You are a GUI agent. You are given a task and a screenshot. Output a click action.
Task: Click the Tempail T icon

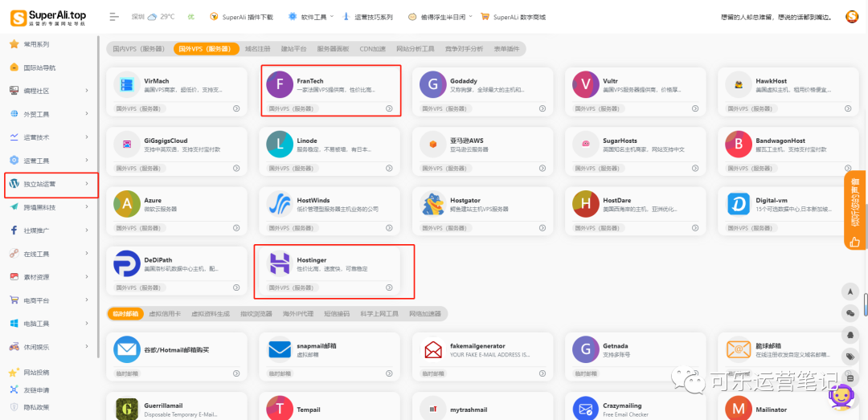pos(280,410)
